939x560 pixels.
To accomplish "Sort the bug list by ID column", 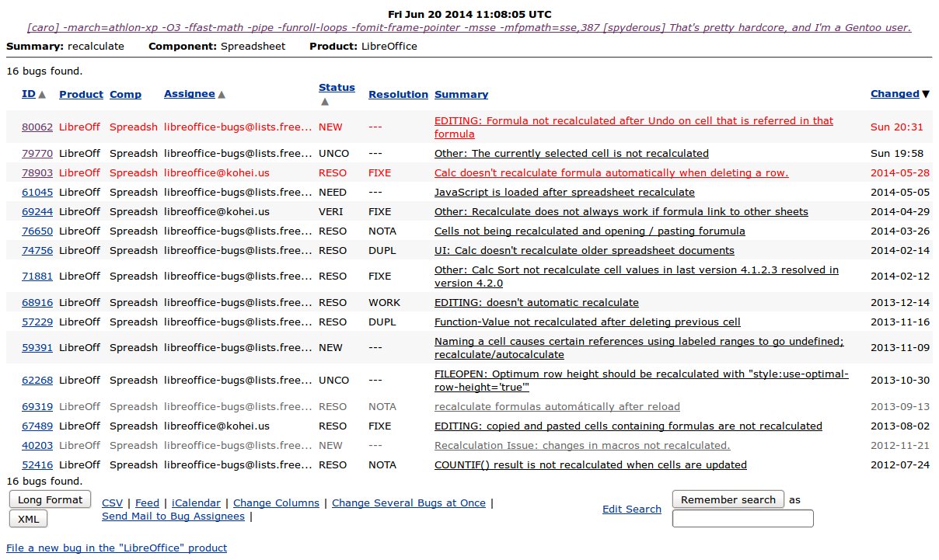I will pos(29,94).
